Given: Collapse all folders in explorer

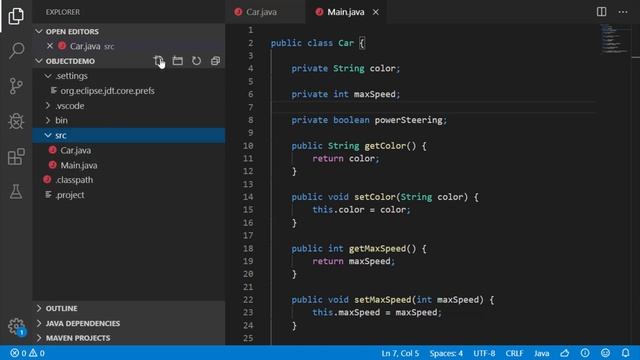Looking at the screenshot, I should [216, 61].
